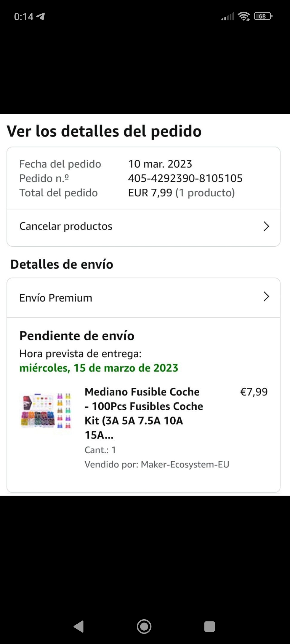Tap the Android back navigation button
The image size is (290, 644).
click(x=79, y=627)
